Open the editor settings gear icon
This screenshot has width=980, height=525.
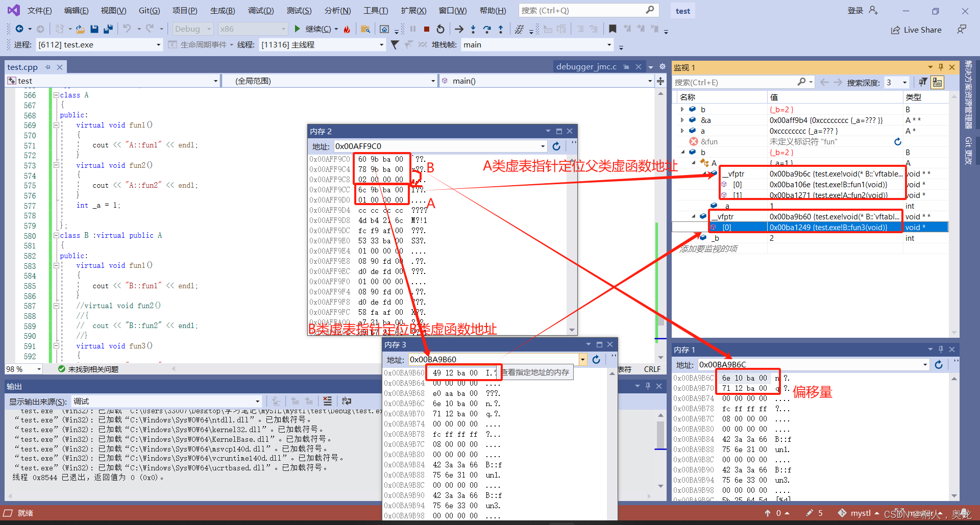pyautogui.click(x=663, y=67)
